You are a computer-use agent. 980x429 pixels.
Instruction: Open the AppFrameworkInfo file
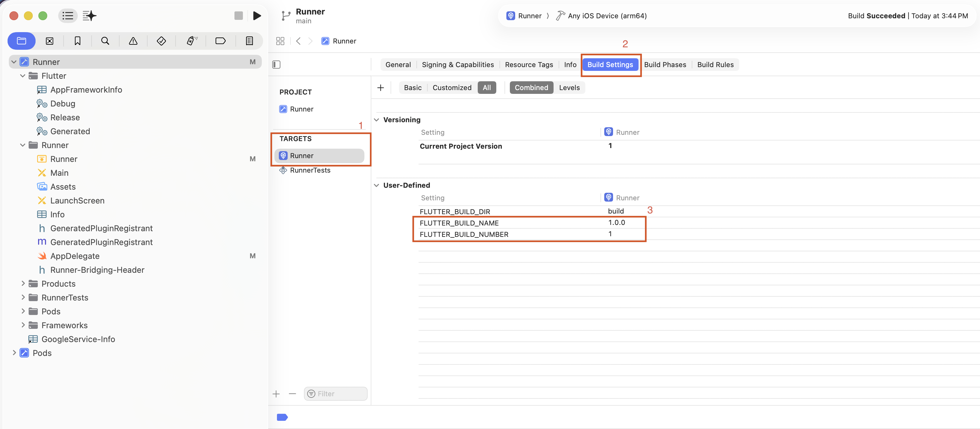[86, 90]
